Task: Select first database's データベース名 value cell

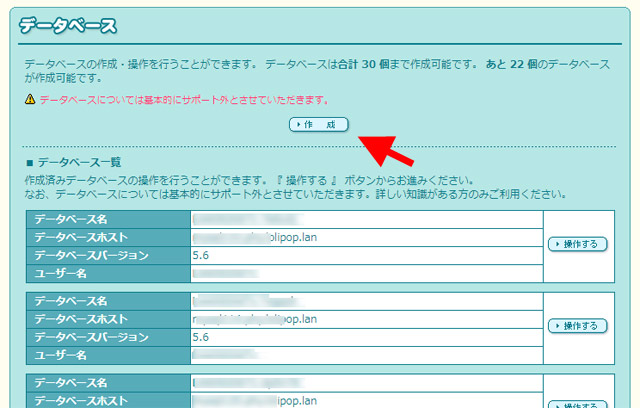Action: coord(366,218)
